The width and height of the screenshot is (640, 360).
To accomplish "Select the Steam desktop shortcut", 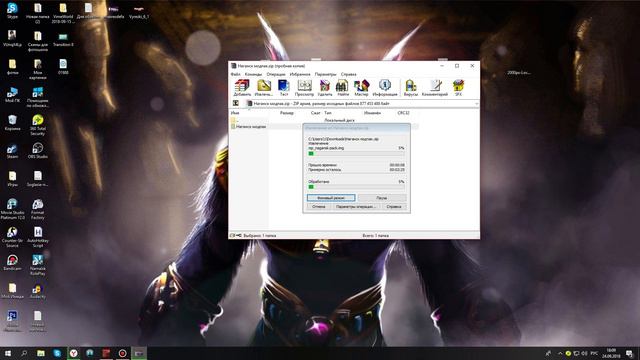I will [x=12, y=151].
